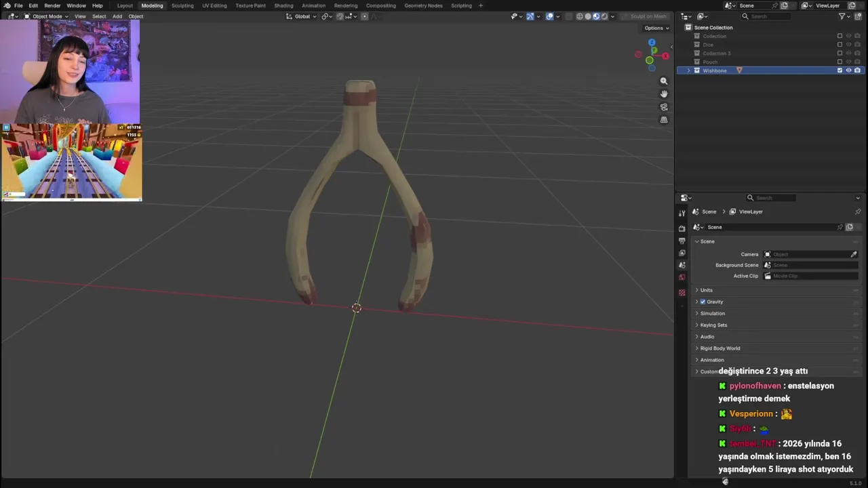Open viewport shading options dropdown arrow
Viewport: 868px width, 488px height.
coord(614,16)
